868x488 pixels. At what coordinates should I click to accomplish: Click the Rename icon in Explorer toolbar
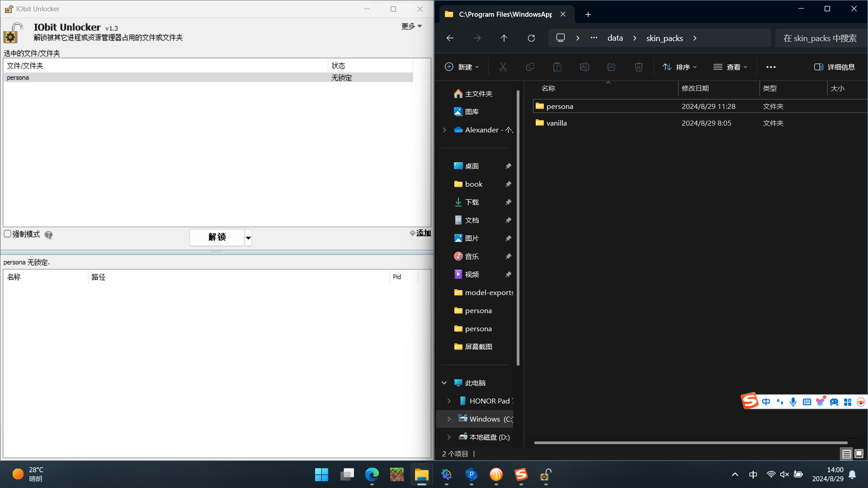[584, 67]
